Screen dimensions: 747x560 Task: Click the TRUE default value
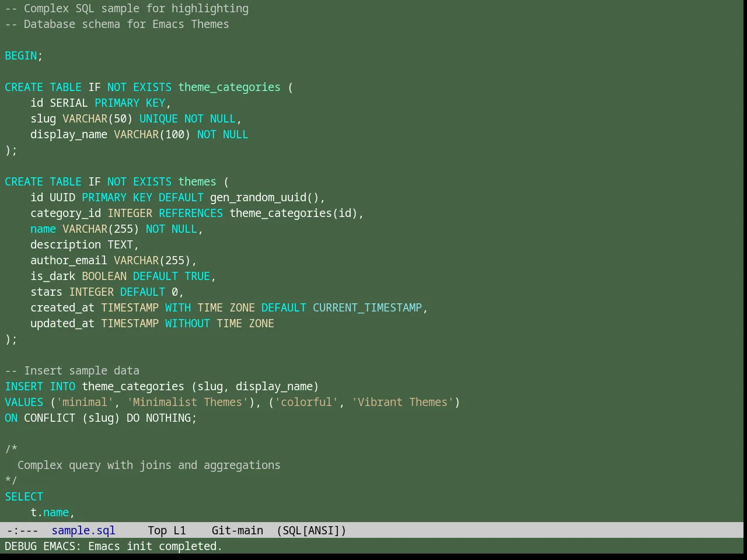click(x=197, y=276)
